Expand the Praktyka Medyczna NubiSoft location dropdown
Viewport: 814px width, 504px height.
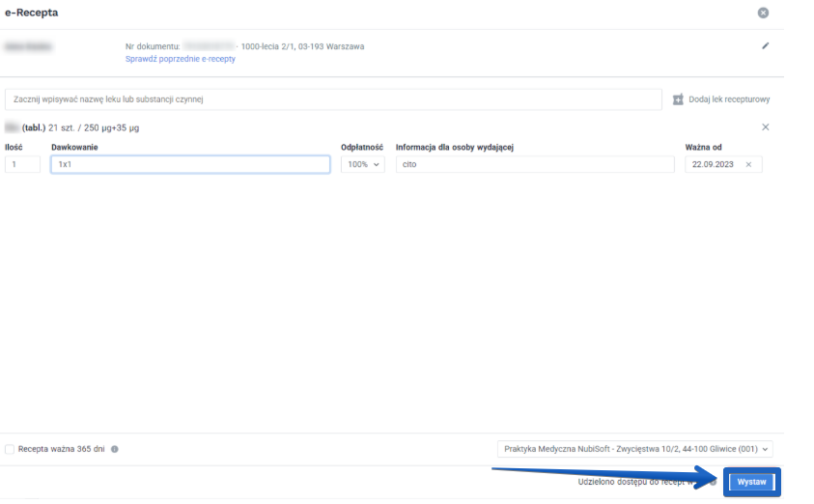pos(635,449)
